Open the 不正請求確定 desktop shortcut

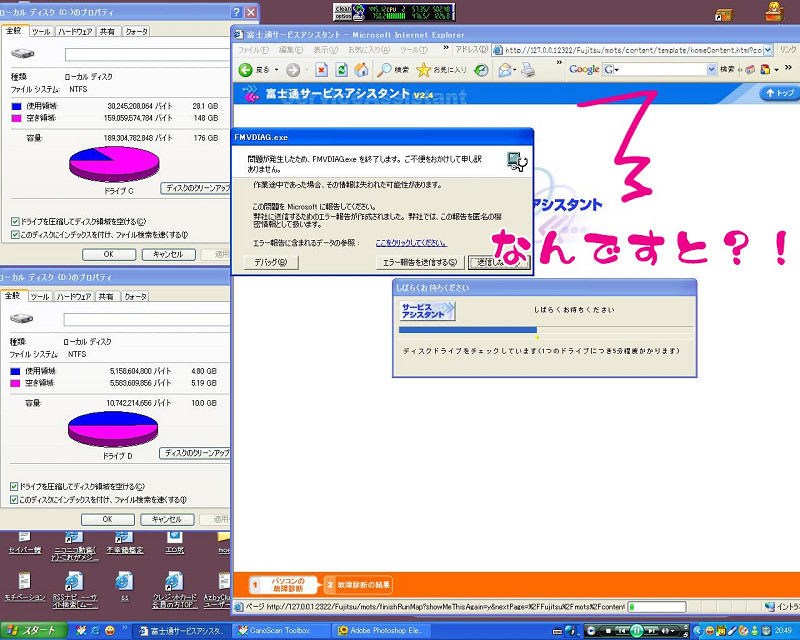point(124,543)
